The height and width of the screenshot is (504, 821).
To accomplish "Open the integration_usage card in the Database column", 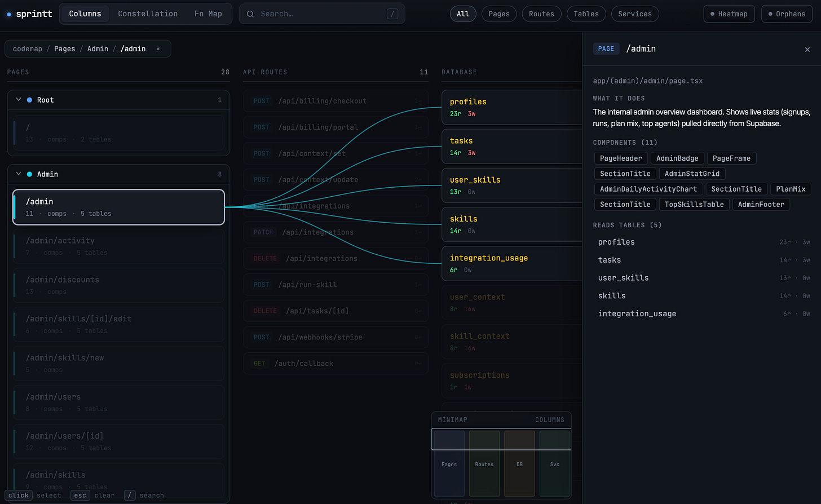I will pos(512,263).
